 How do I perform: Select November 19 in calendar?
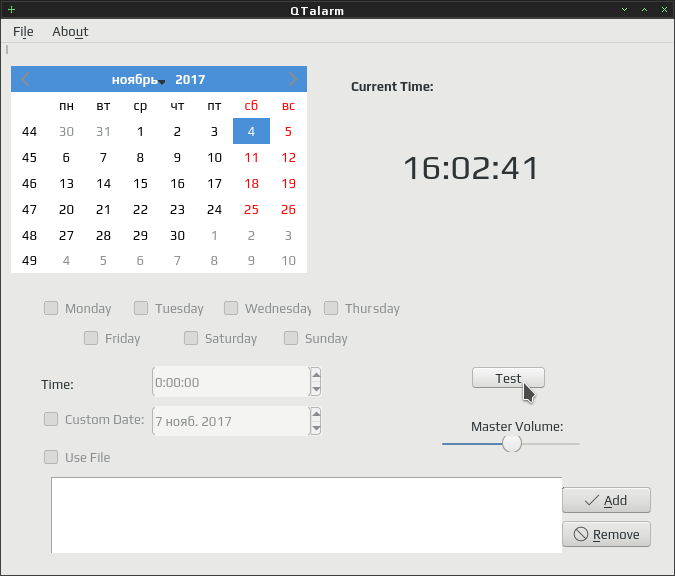288,184
